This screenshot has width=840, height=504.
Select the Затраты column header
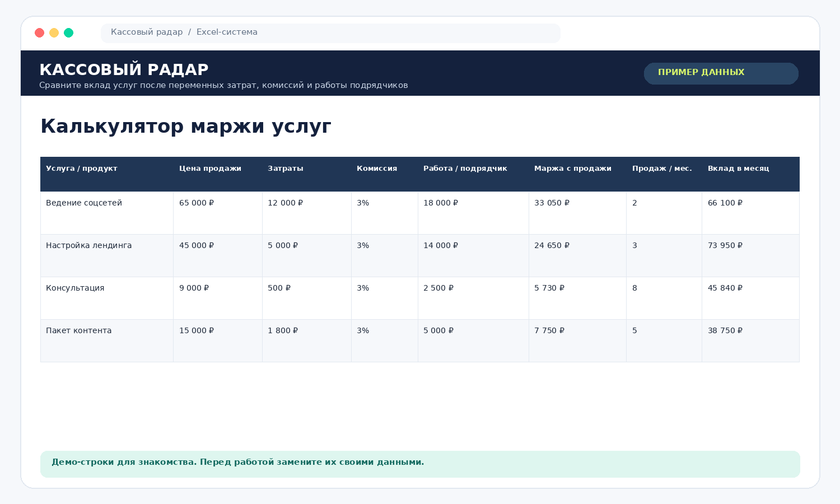click(x=307, y=174)
